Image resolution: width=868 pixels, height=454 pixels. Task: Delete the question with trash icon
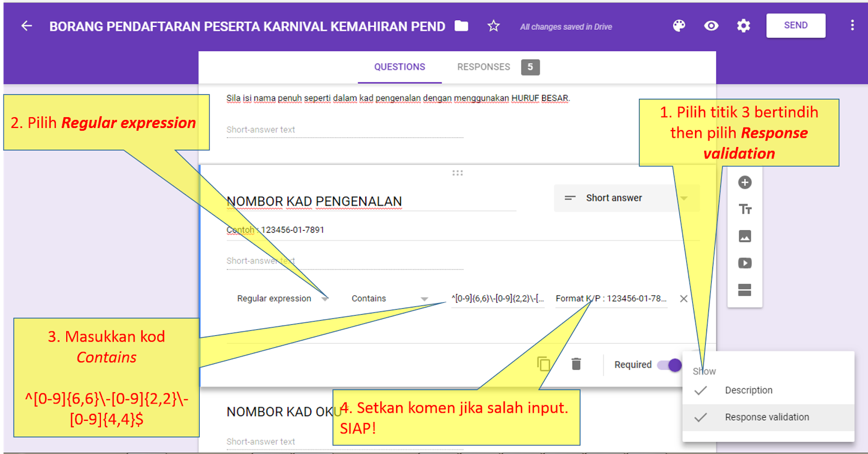(x=576, y=364)
